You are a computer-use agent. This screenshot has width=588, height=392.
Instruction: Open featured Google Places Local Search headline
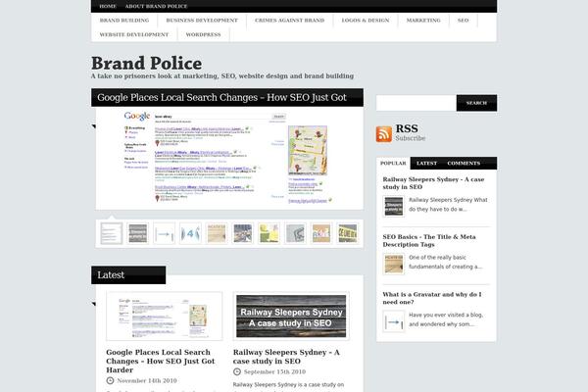(221, 98)
